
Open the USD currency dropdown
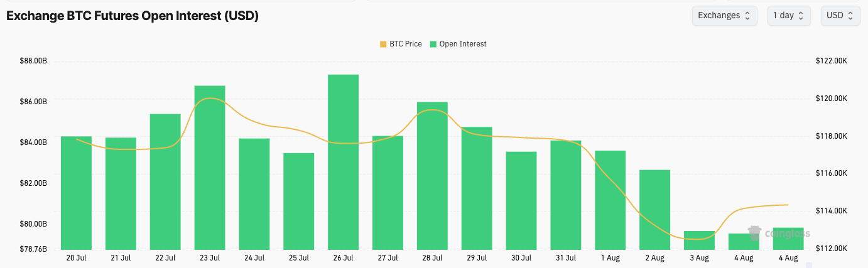click(x=840, y=16)
